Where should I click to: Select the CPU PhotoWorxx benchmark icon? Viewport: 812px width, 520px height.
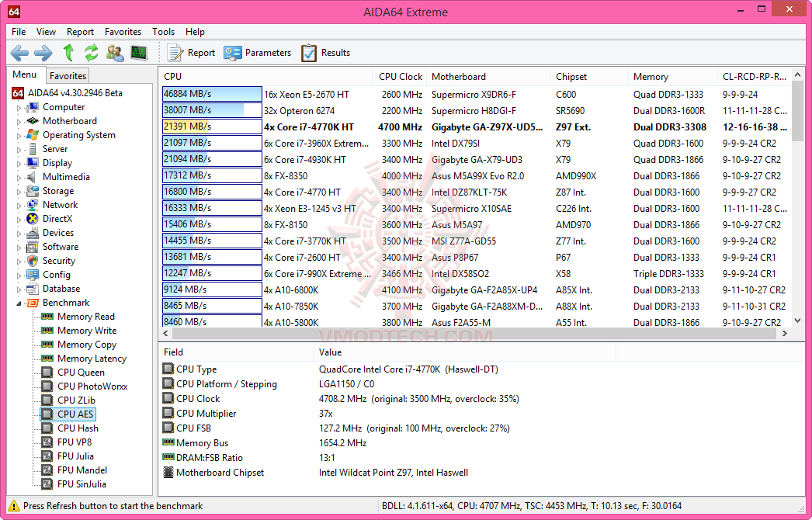point(47,387)
